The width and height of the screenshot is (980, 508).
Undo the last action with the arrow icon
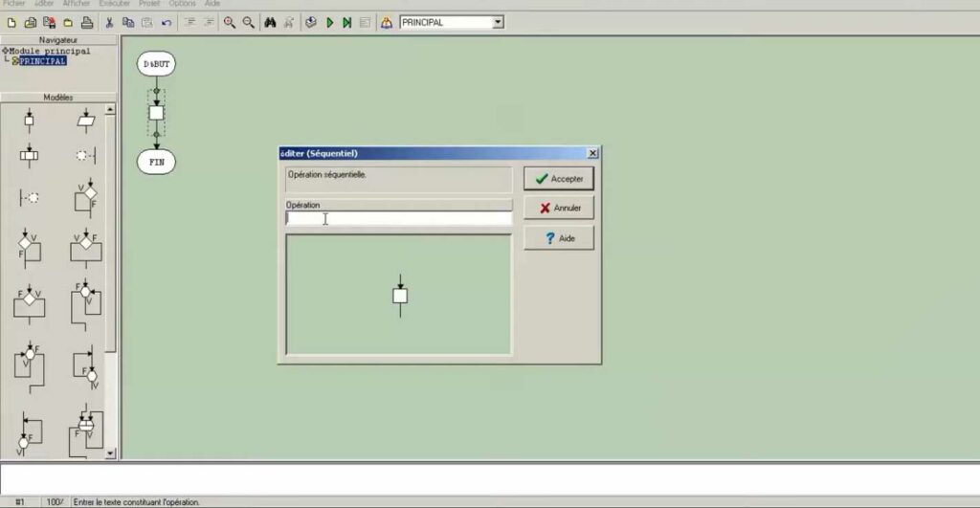(x=167, y=23)
